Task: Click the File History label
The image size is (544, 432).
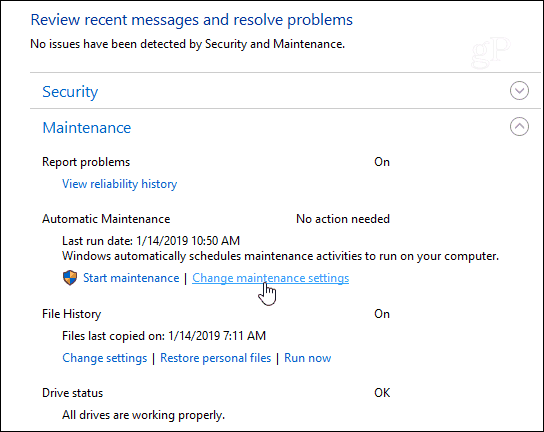Action: [x=71, y=314]
